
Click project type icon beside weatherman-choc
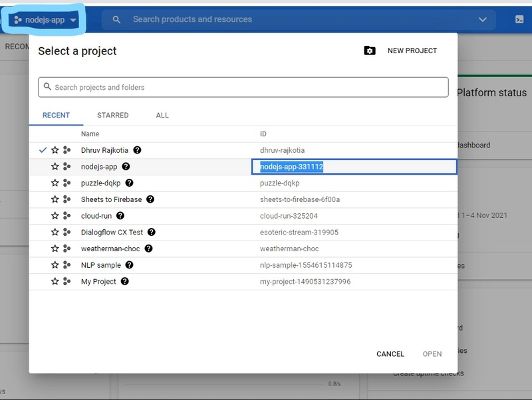coord(67,249)
